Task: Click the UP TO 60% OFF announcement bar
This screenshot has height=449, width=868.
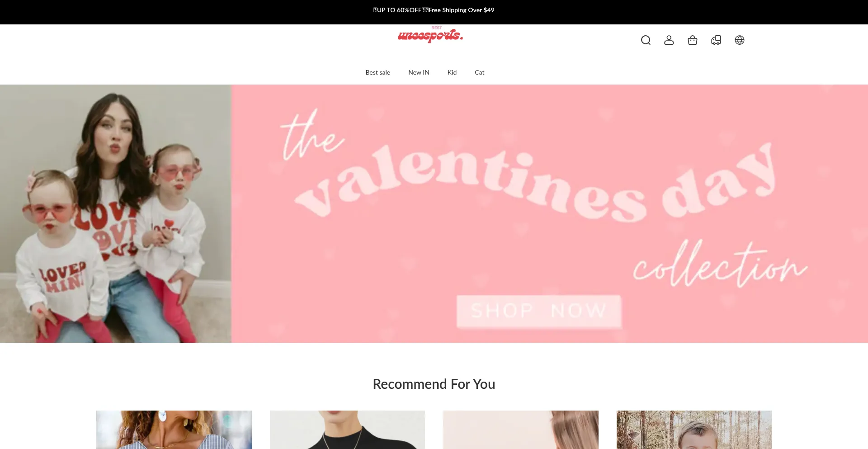Action: click(x=434, y=10)
